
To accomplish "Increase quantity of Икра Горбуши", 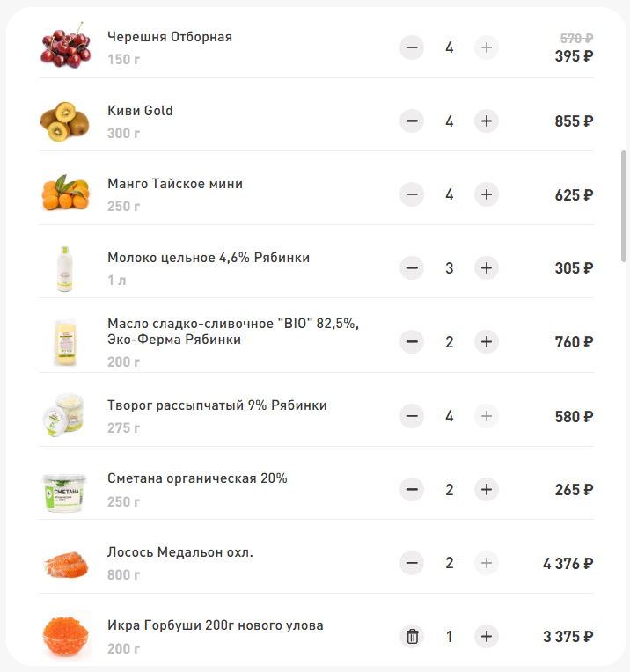I will (x=487, y=636).
